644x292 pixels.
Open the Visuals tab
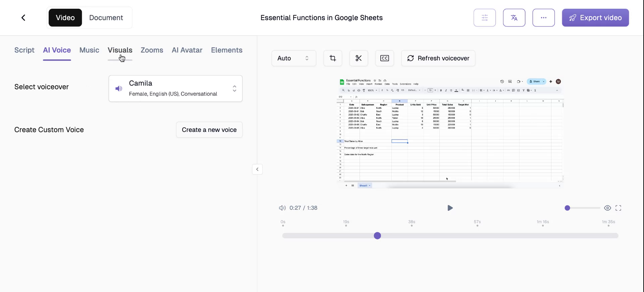point(120,50)
